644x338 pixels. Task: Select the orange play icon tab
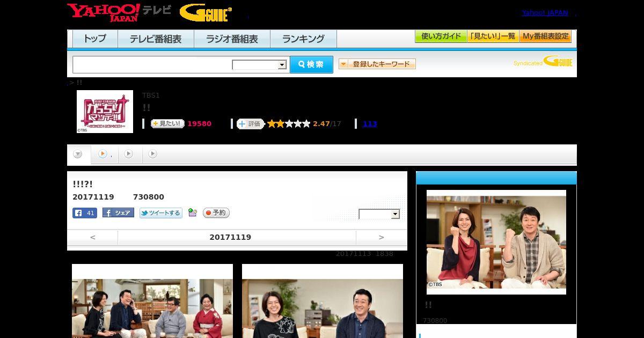[x=104, y=154]
